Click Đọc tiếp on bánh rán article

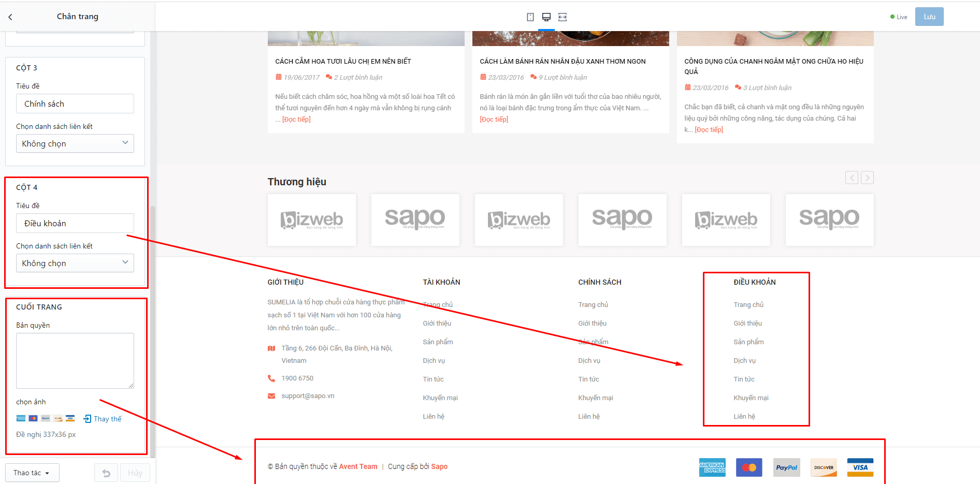pos(494,120)
